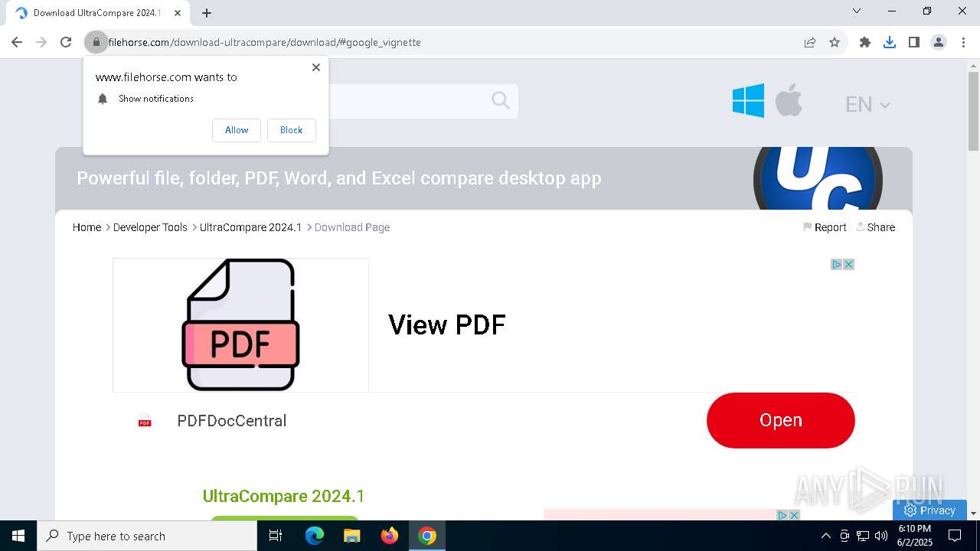The width and height of the screenshot is (980, 551).
Task: Launch Firefox from the taskbar
Action: [x=390, y=536]
